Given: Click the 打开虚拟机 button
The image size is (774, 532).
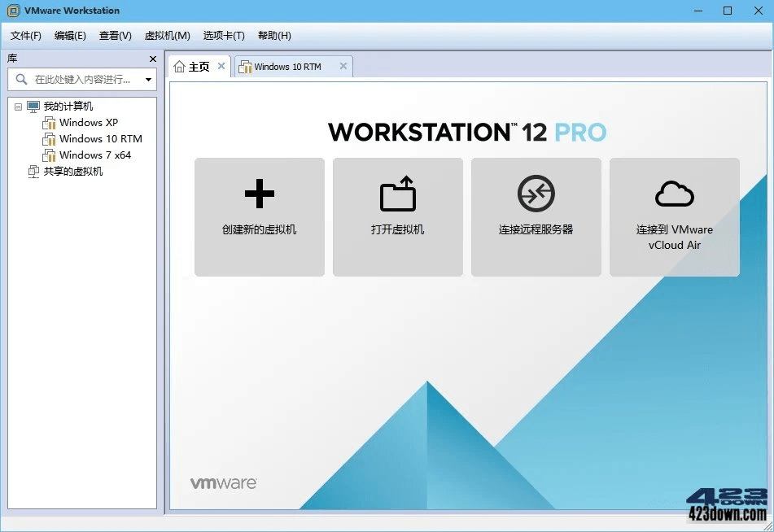Looking at the screenshot, I should click(x=397, y=216).
